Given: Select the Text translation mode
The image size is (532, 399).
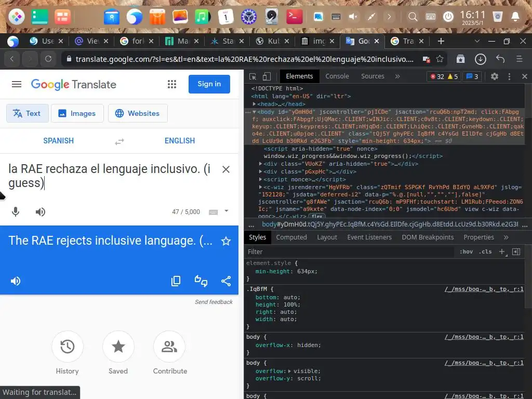Looking at the screenshot, I should [x=28, y=113].
